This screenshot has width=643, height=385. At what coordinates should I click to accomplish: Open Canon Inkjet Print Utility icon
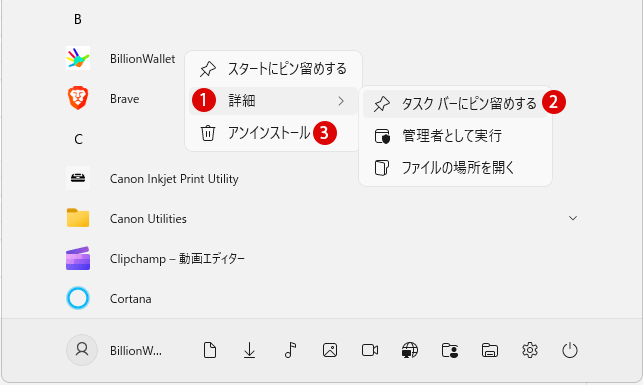point(78,178)
